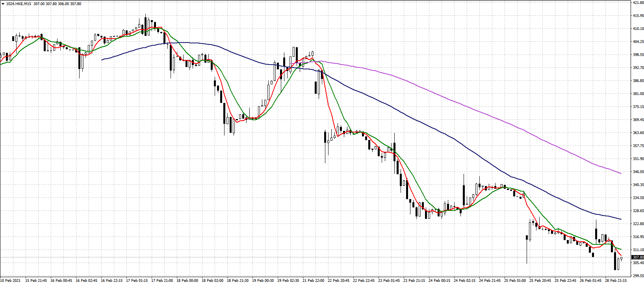
Task: Click price level 299.55 on the axis
Action: coord(638,276)
